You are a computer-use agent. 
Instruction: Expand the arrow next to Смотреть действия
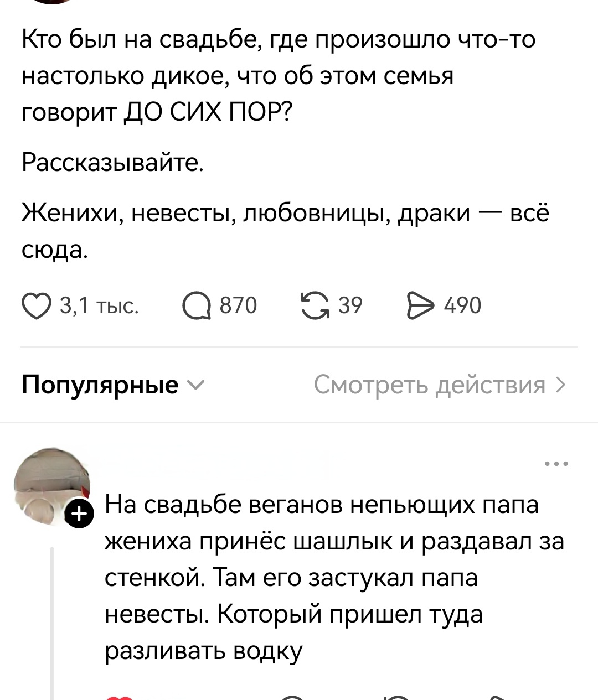tap(560, 384)
